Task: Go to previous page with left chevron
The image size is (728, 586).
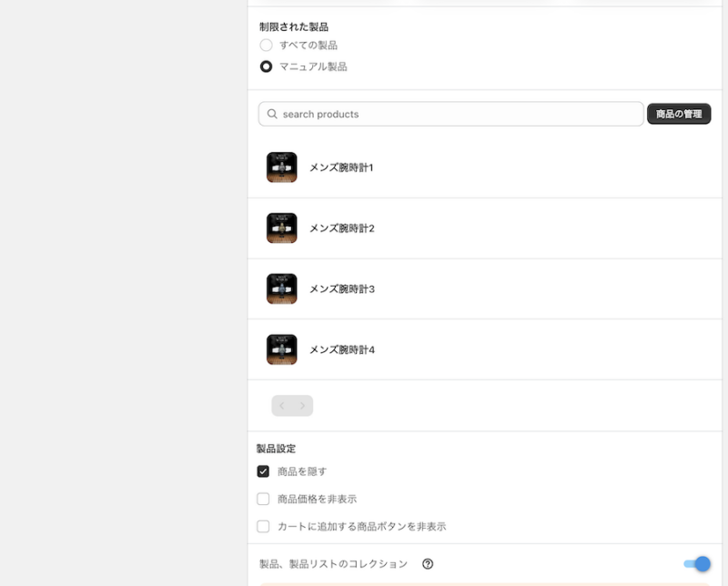Action: [282, 405]
